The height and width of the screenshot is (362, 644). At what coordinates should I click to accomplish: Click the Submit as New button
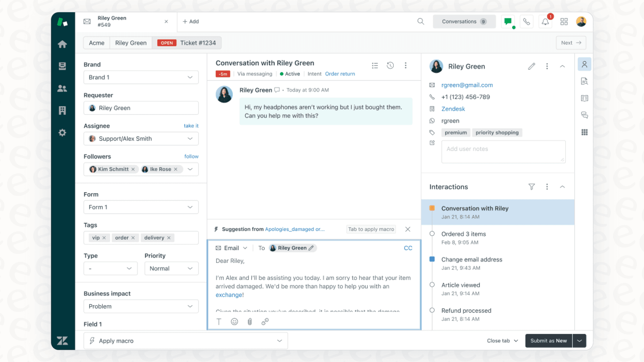pos(548,341)
